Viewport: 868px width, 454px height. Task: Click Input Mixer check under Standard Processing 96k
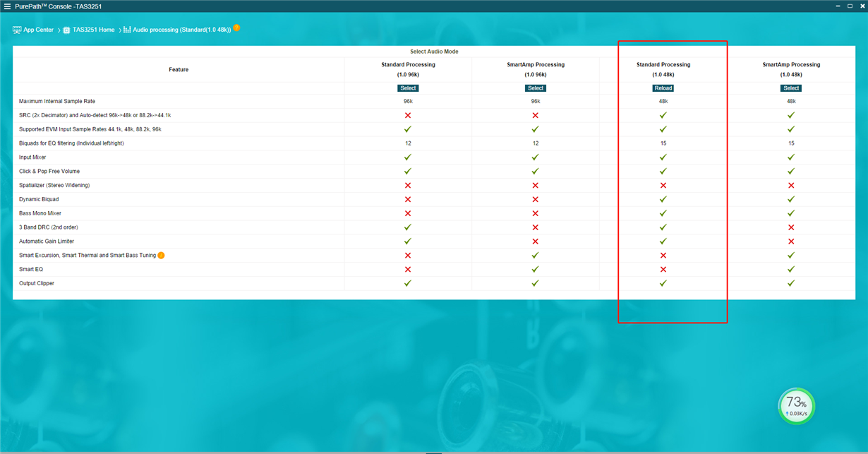tap(408, 157)
